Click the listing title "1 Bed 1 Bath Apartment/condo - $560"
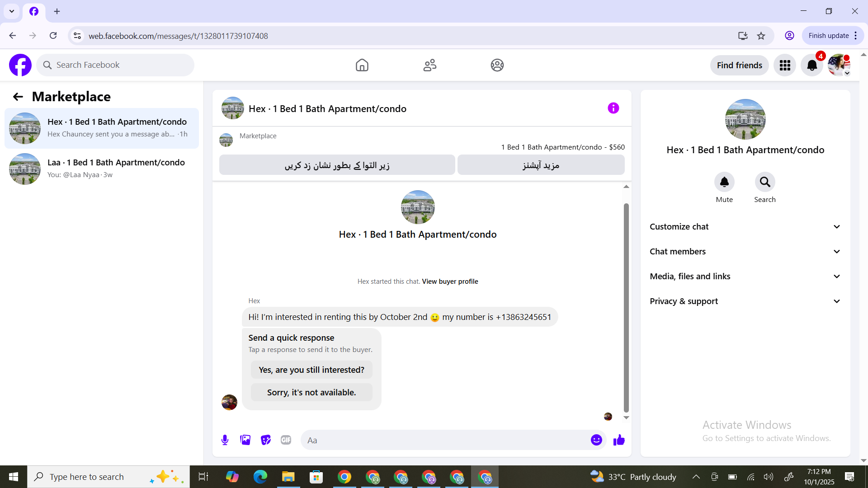The height and width of the screenshot is (488, 868). click(x=563, y=147)
